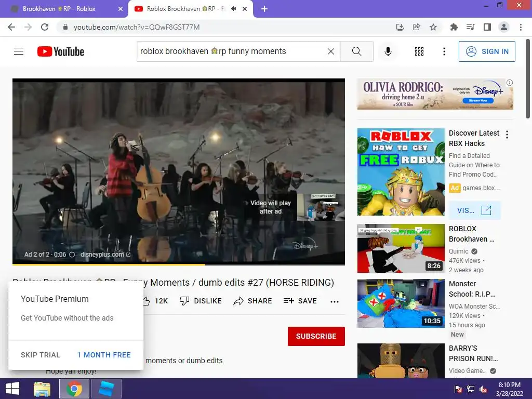This screenshot has height=399, width=532.
Task: Click SKIP TRIAL in Premium popup
Action: [x=41, y=355]
